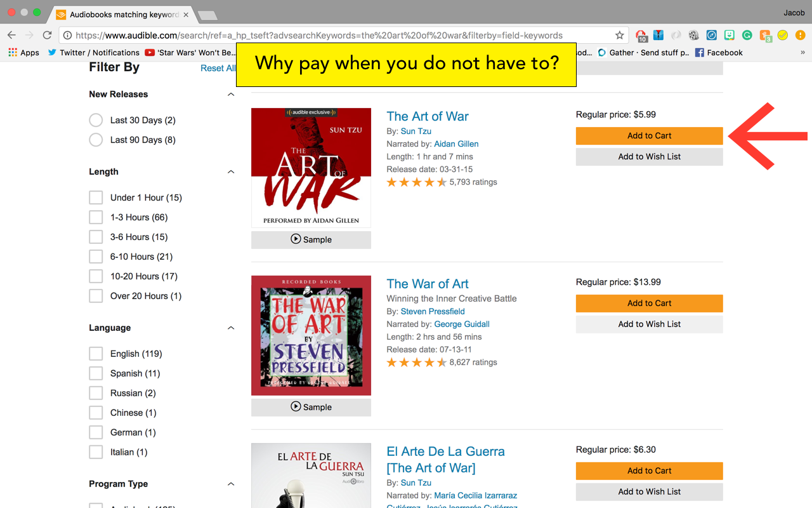The height and width of the screenshot is (508, 812).
Task: Bookmark this page with the star icon
Action: pyautogui.click(x=620, y=36)
